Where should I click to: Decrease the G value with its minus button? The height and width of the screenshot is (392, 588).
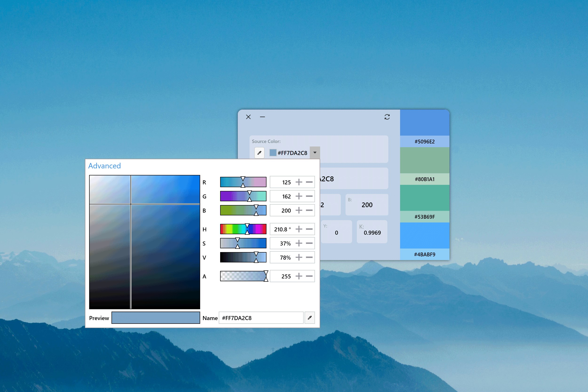click(x=309, y=196)
